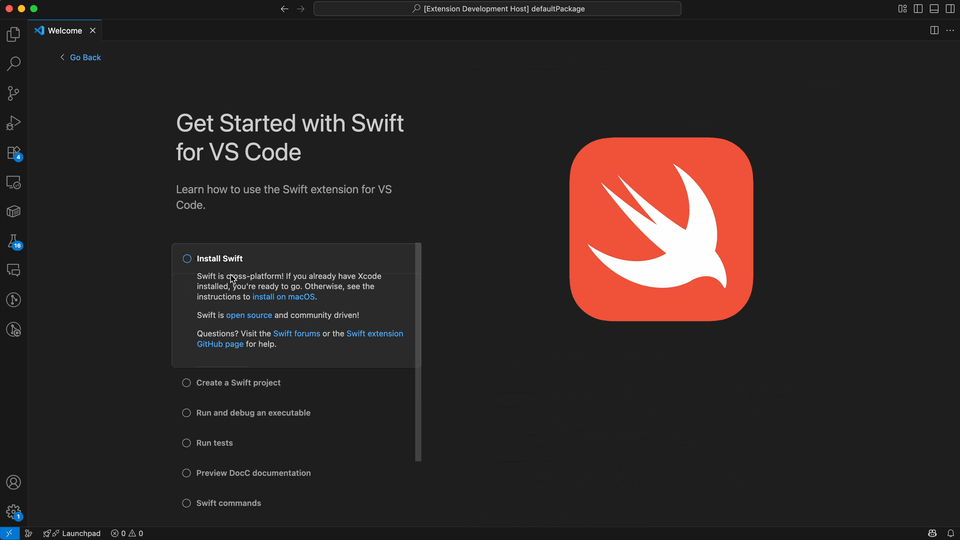
Task: Close the Welcome tab
Action: tap(92, 31)
